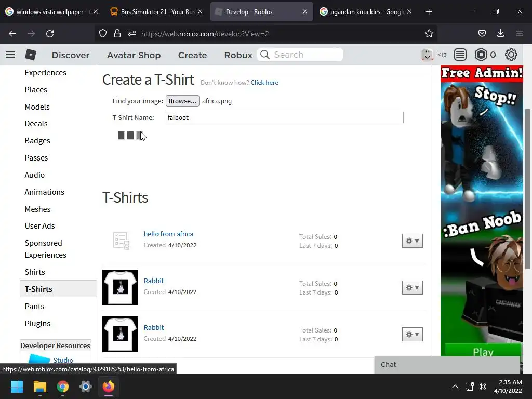Open the Discover menu item
This screenshot has height=399, width=532.
click(x=71, y=55)
